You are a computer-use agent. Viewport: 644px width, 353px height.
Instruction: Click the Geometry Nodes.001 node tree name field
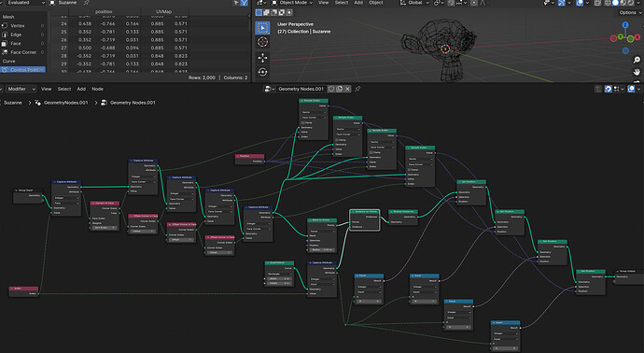[x=301, y=89]
